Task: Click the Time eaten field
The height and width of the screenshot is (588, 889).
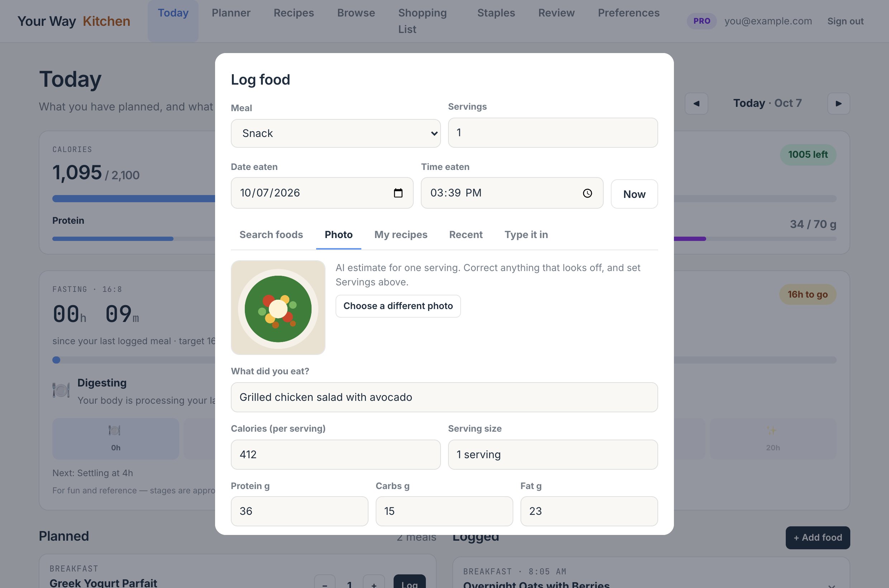Action: 512,193
